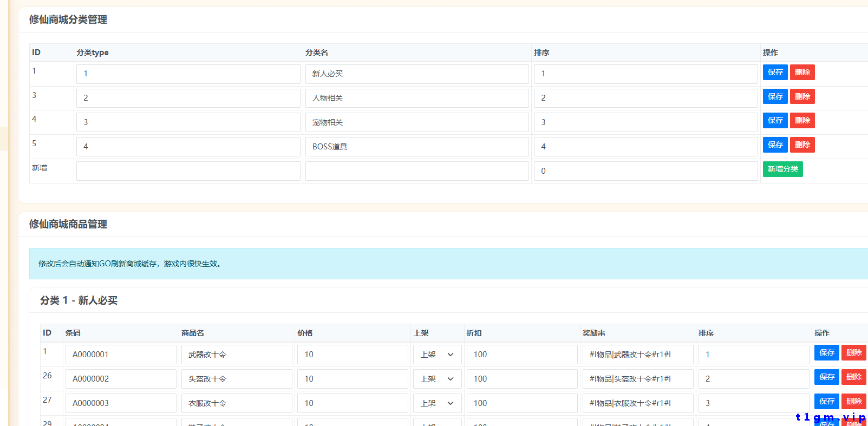Focus the empty 分类名 field in 新增 row
The image size is (868, 426).
click(417, 171)
